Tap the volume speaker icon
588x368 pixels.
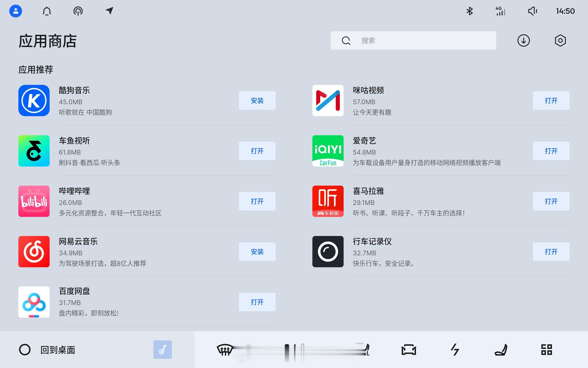coord(532,11)
